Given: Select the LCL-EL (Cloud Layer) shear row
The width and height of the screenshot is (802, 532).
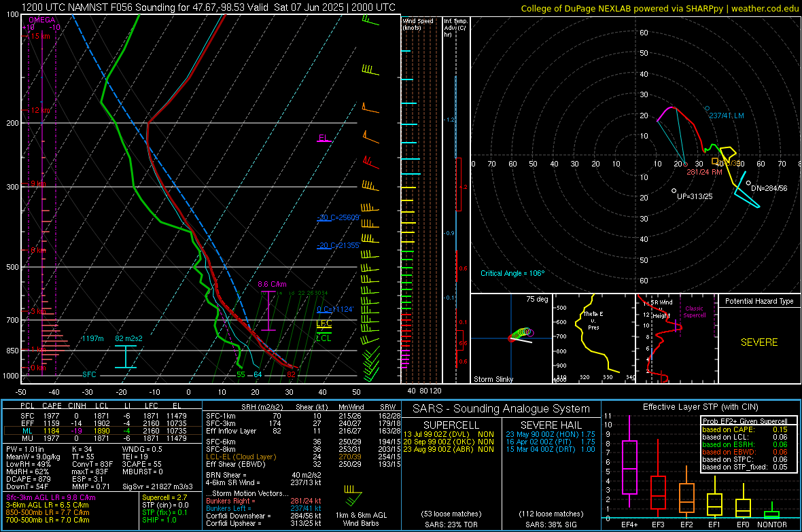Looking at the screenshot, I should click(x=303, y=457).
